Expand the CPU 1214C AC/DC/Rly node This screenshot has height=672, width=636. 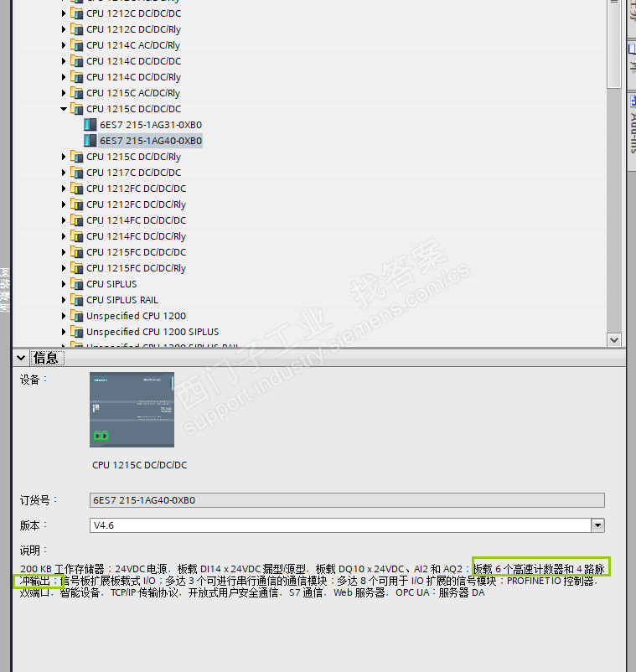[x=64, y=45]
